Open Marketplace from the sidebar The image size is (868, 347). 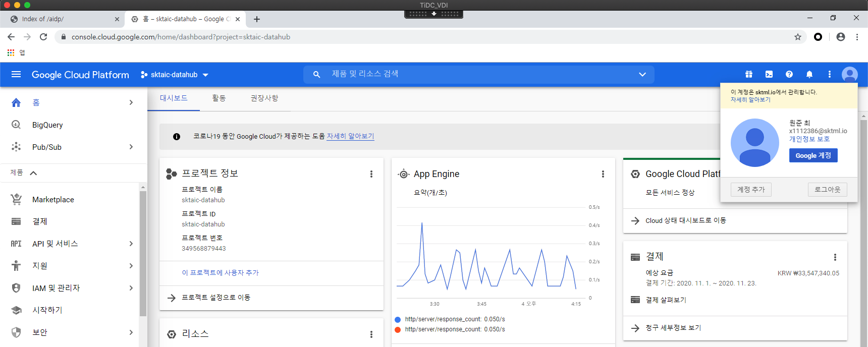53,200
